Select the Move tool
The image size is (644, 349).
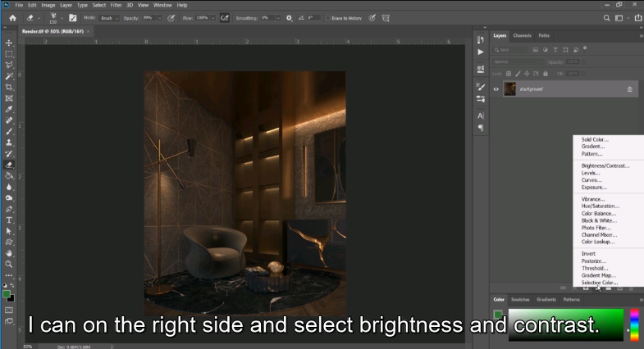pos(9,43)
